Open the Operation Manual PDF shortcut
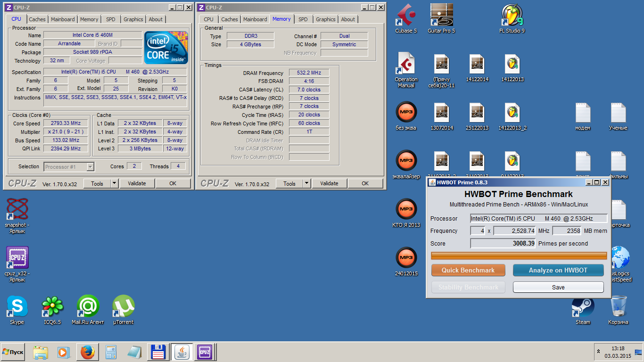 click(x=406, y=70)
